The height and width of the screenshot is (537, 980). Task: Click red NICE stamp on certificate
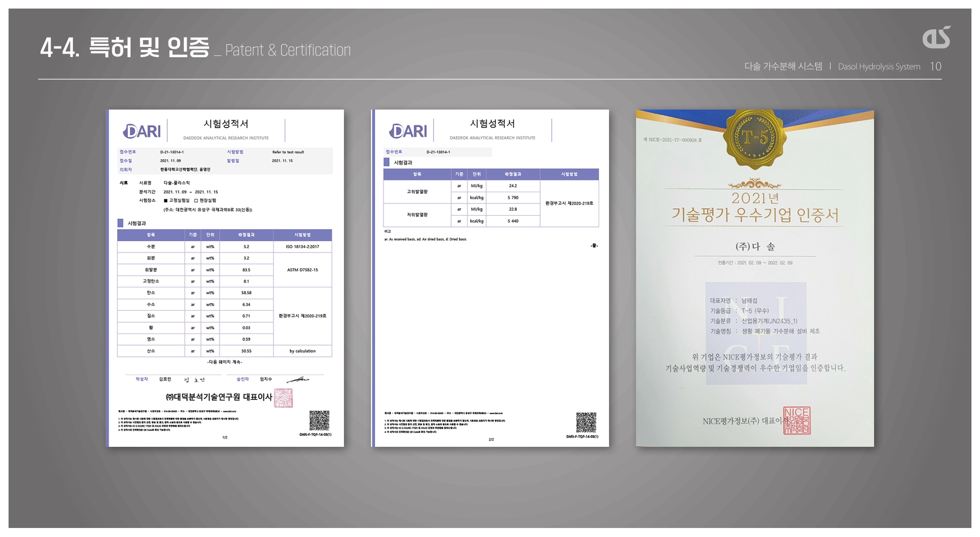tap(797, 420)
